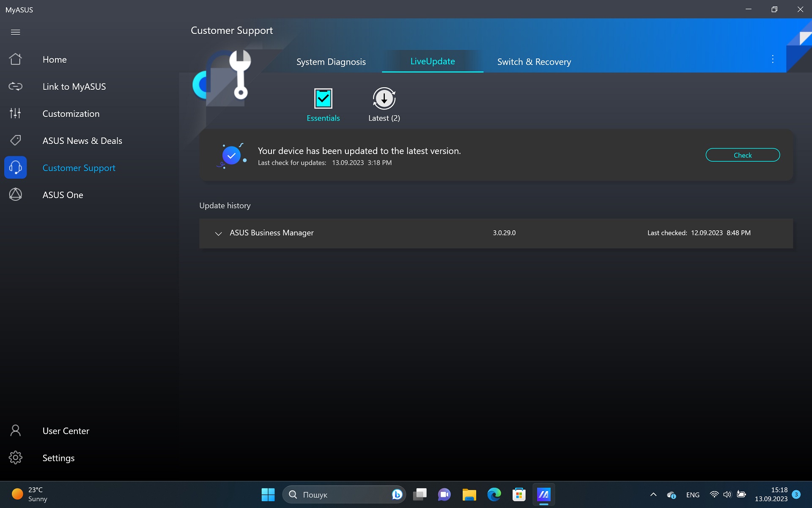
Task: Launch Microsoft Edge from the taskbar
Action: click(x=494, y=494)
